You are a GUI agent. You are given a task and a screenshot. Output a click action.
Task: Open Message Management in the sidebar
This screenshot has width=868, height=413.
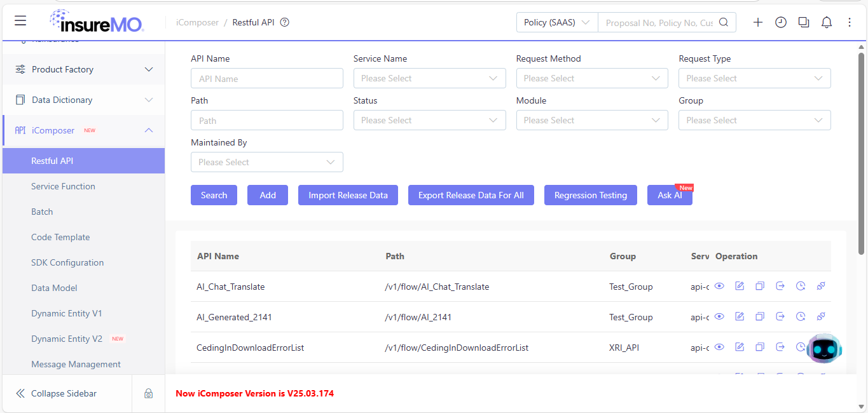click(83, 364)
